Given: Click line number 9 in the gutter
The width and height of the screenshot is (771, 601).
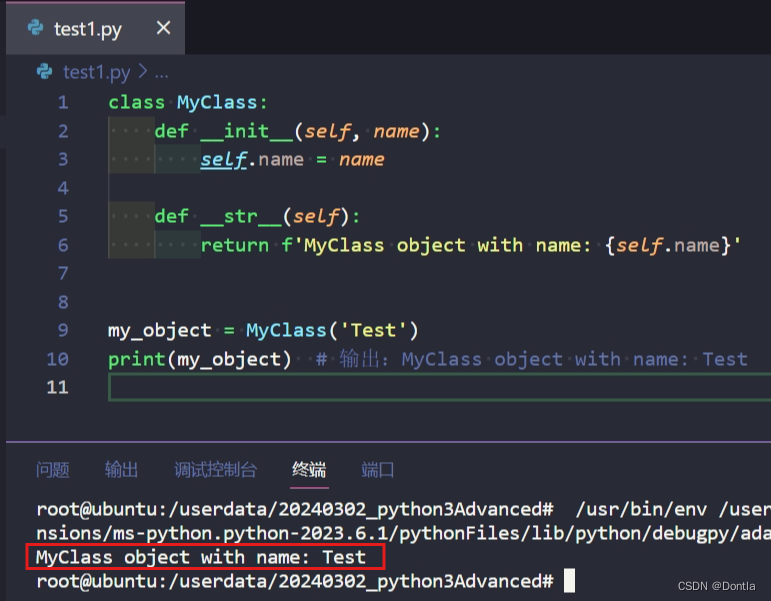Looking at the screenshot, I should coord(63,330).
